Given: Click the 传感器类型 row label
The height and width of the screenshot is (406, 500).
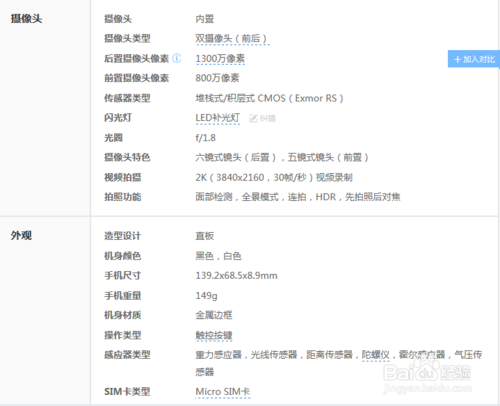Looking at the screenshot, I should tap(127, 98).
